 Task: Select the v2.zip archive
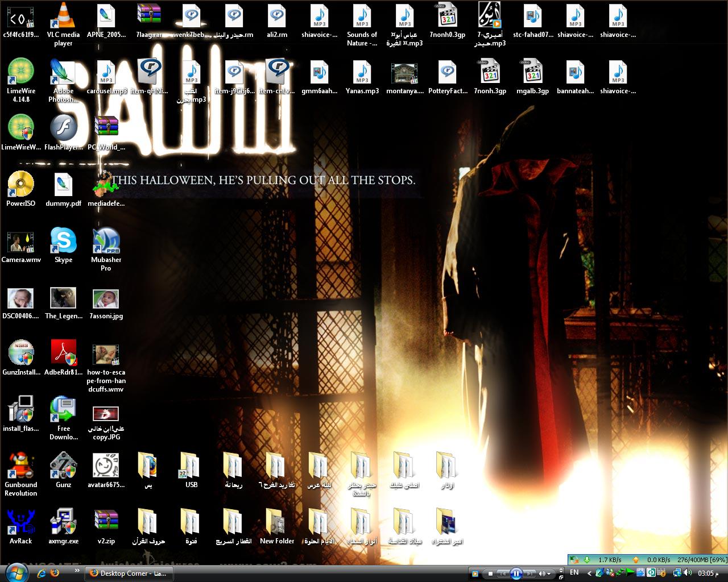coord(106,527)
